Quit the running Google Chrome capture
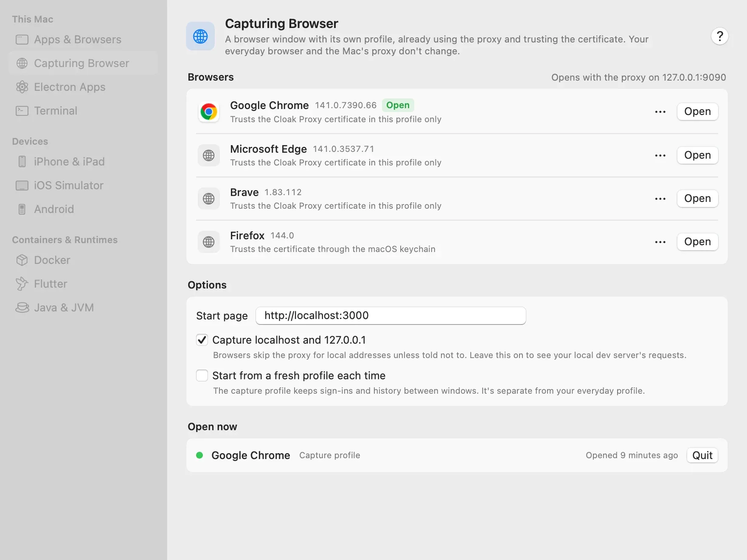The height and width of the screenshot is (560, 747). [702, 455]
